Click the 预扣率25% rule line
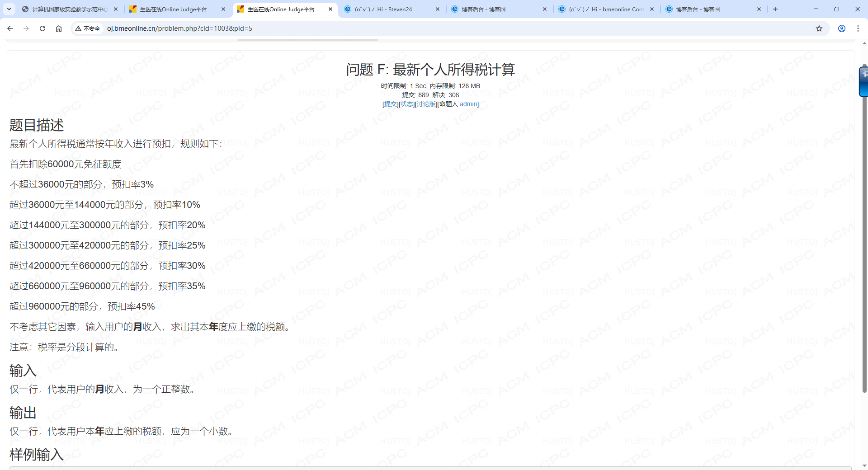The width and height of the screenshot is (868, 470). click(108, 245)
